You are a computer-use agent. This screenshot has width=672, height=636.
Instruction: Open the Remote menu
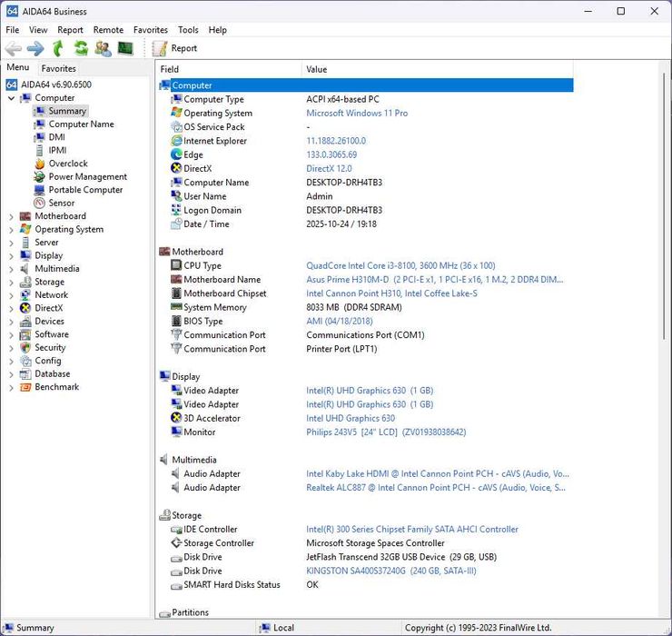tap(108, 30)
